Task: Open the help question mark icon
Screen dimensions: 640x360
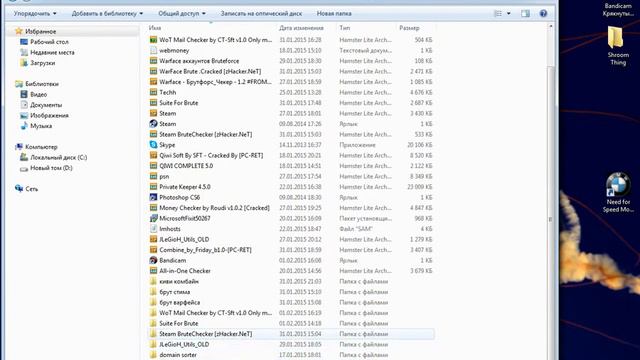Action: tap(543, 13)
